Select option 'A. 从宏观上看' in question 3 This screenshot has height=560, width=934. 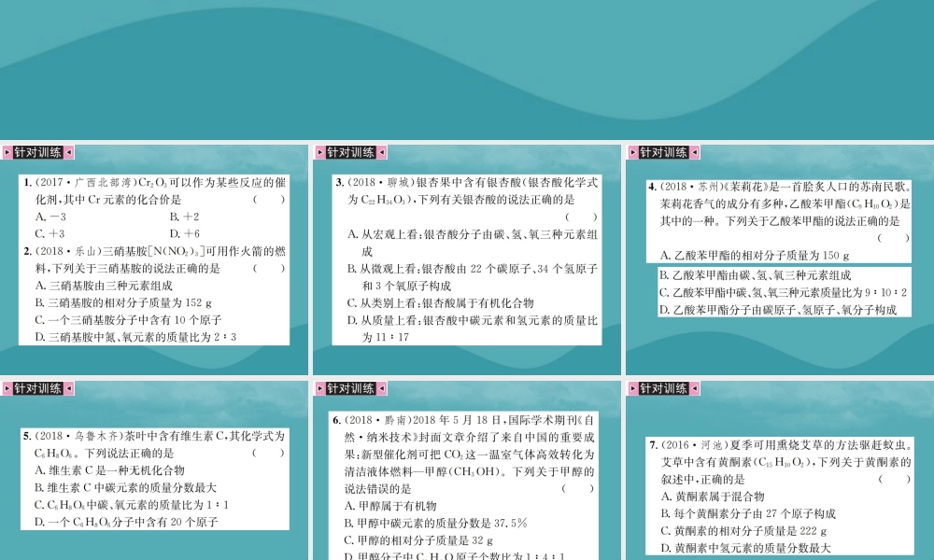point(473,243)
